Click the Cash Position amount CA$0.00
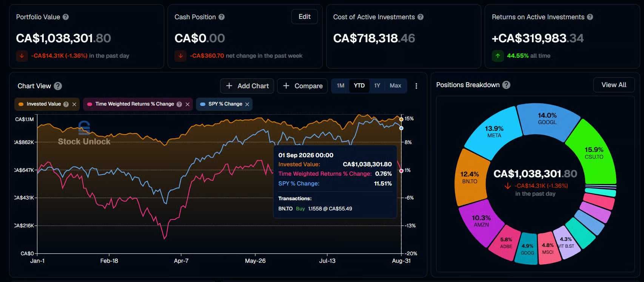Image resolution: width=644 pixels, height=282 pixels. (x=200, y=38)
